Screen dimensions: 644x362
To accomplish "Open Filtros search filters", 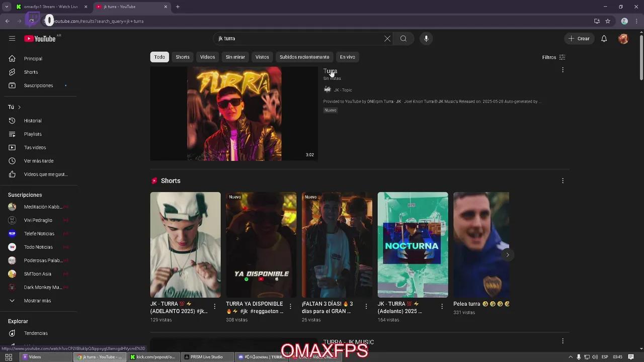I will (x=553, y=57).
